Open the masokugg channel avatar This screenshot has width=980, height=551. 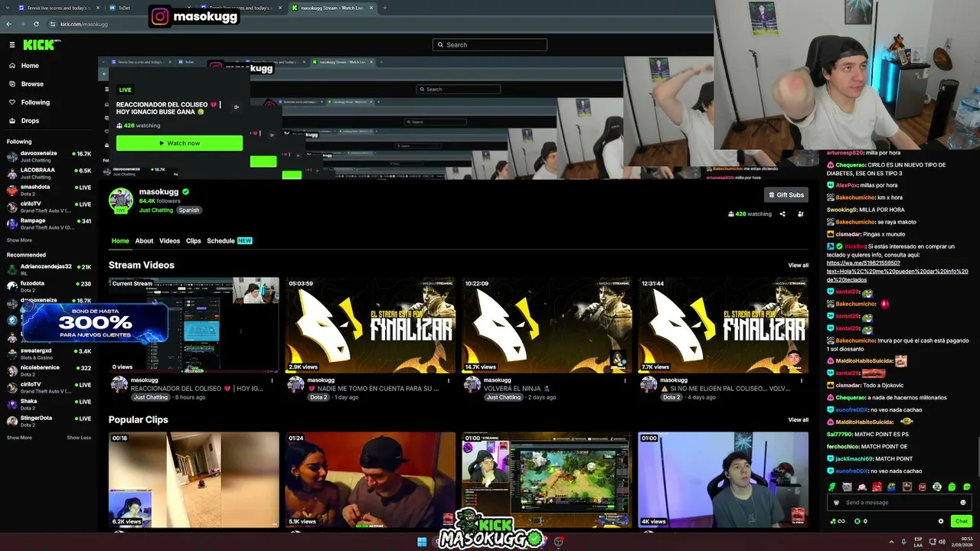click(121, 200)
